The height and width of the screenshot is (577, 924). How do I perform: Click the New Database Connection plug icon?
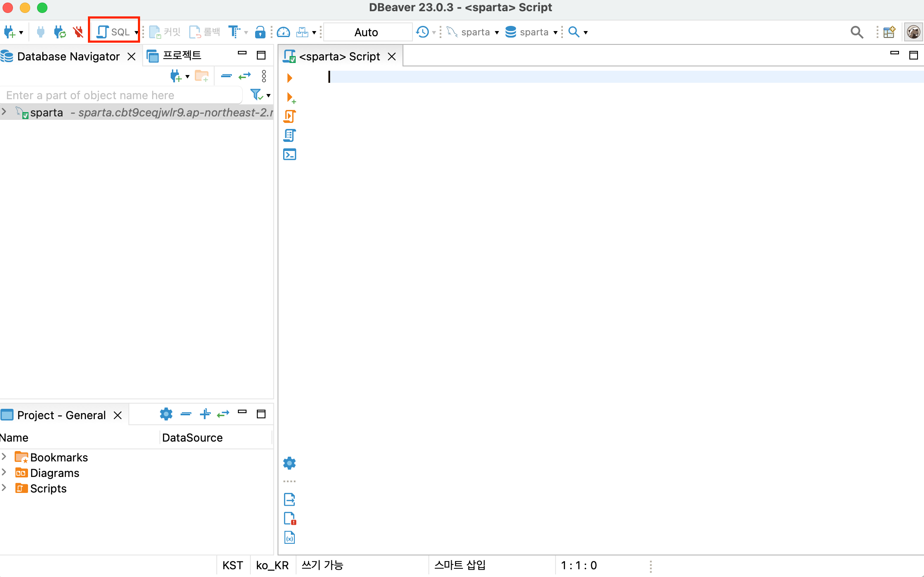coord(9,32)
